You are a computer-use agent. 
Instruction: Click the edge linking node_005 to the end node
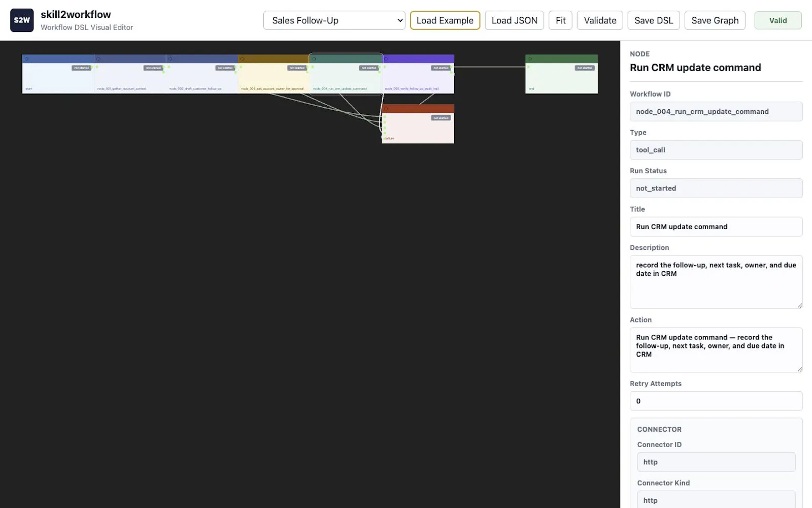490,67
